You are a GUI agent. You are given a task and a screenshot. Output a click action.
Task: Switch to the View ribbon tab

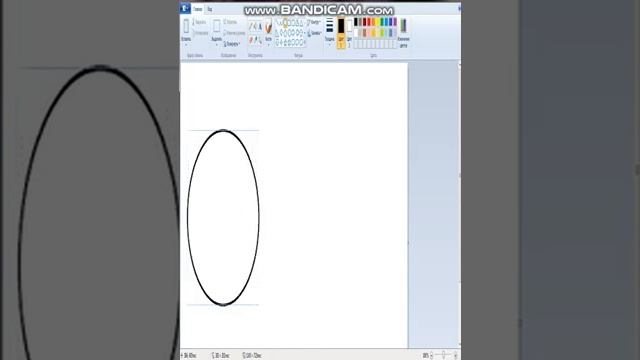click(209, 9)
